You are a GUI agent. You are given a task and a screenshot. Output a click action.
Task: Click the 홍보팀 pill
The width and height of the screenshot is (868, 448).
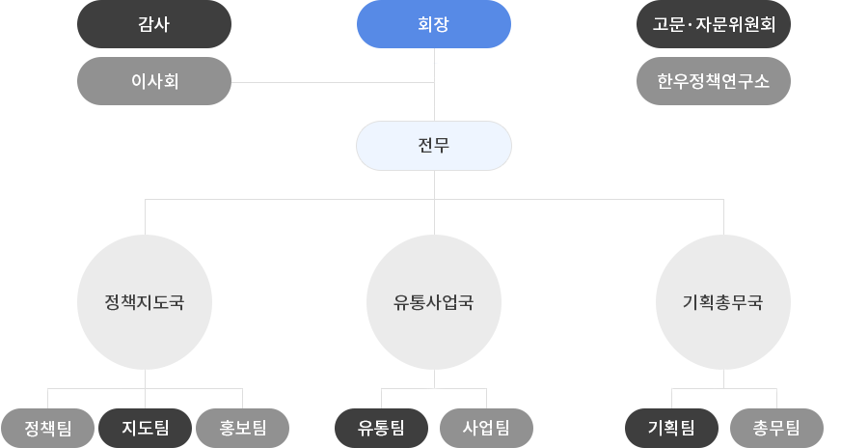(242, 428)
